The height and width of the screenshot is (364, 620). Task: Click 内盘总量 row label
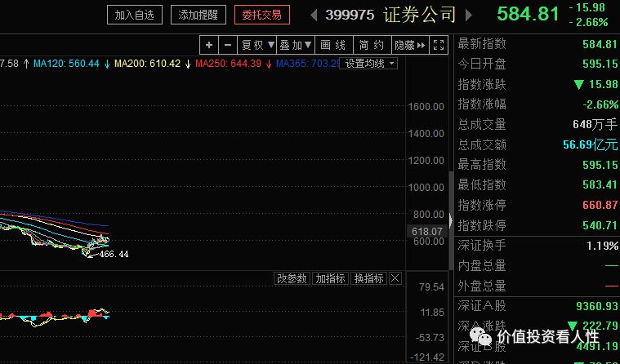[x=482, y=265]
